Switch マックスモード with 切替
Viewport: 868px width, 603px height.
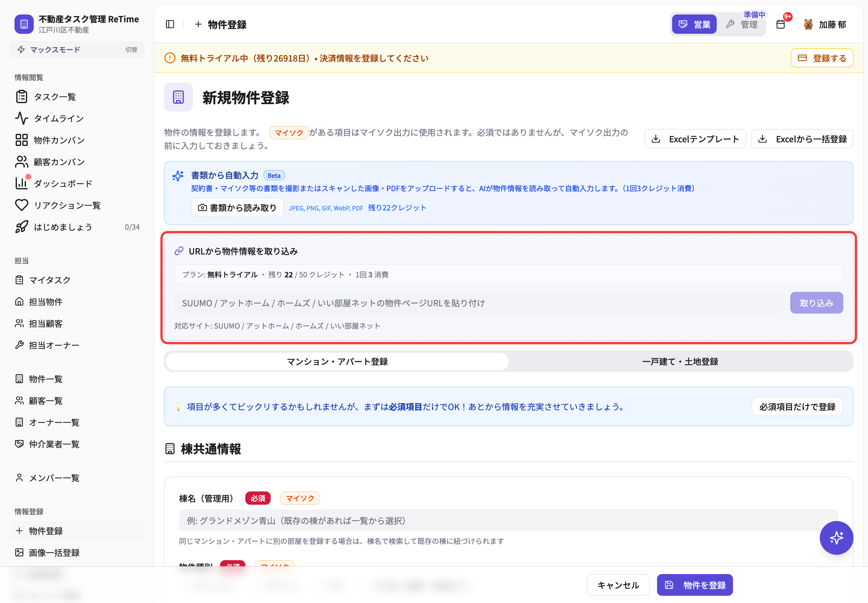(131, 49)
